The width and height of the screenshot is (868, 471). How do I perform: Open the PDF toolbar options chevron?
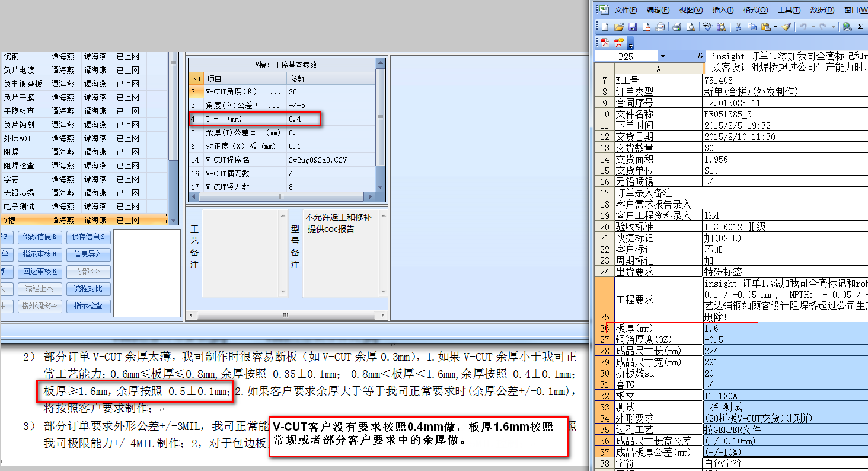click(631, 44)
